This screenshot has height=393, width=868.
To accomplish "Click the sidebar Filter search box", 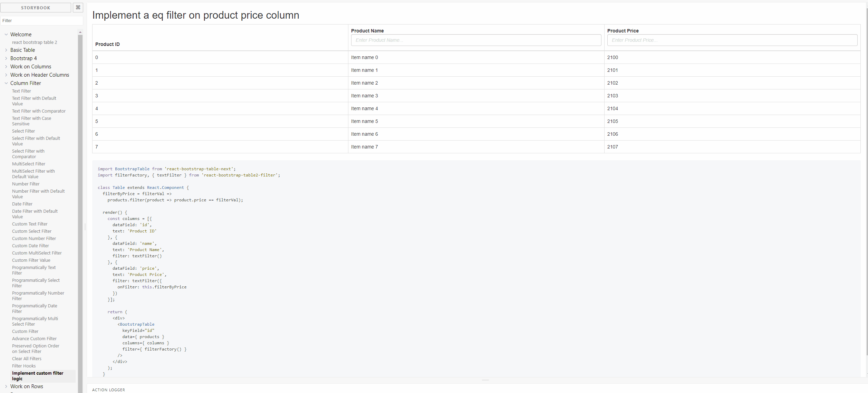I will 41,20.
